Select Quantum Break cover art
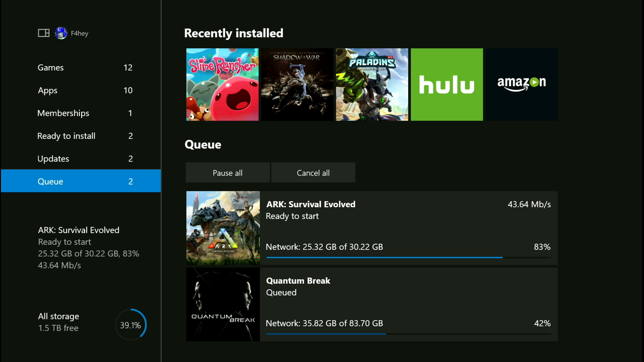Viewport: 644px width, 362px height. click(x=223, y=304)
